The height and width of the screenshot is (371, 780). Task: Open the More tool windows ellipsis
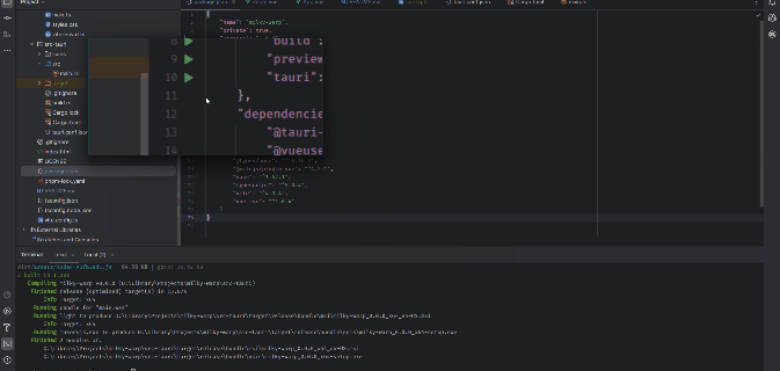point(7,50)
